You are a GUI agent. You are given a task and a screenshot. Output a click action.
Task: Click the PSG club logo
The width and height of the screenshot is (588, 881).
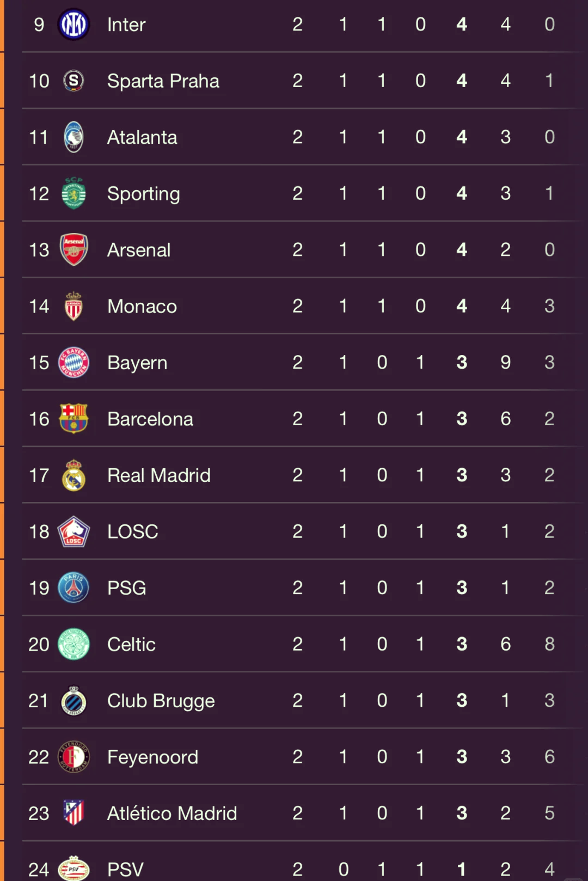(x=73, y=588)
